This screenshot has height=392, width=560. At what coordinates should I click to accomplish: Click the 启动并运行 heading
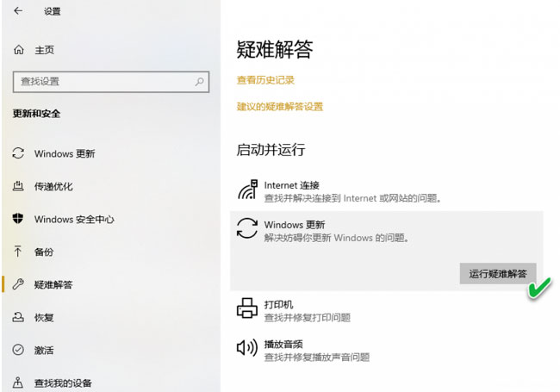point(271,149)
